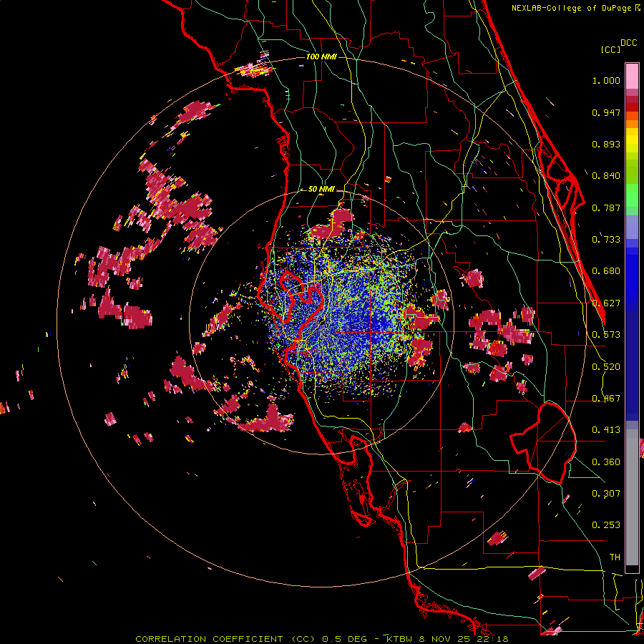This screenshot has width=644, height=644.
Task: Click the 0.307 value on the color scale
Action: [x=606, y=494]
